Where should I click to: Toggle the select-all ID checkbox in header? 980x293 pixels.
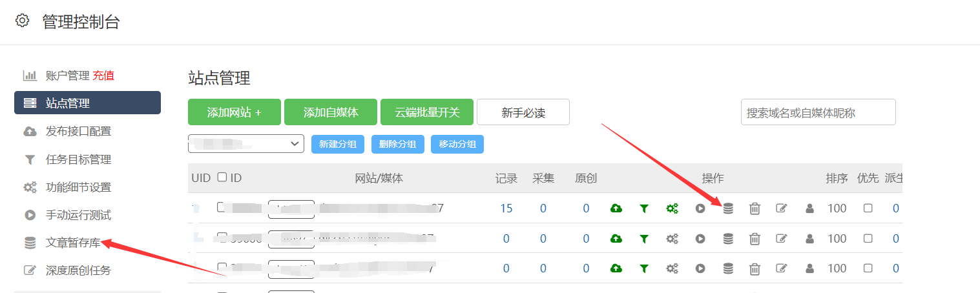(x=222, y=177)
